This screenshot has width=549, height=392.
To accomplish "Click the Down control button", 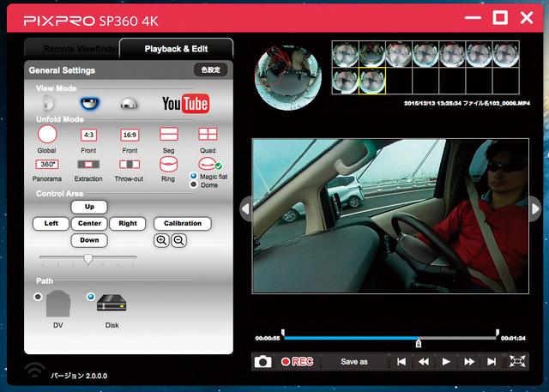I will tap(89, 240).
